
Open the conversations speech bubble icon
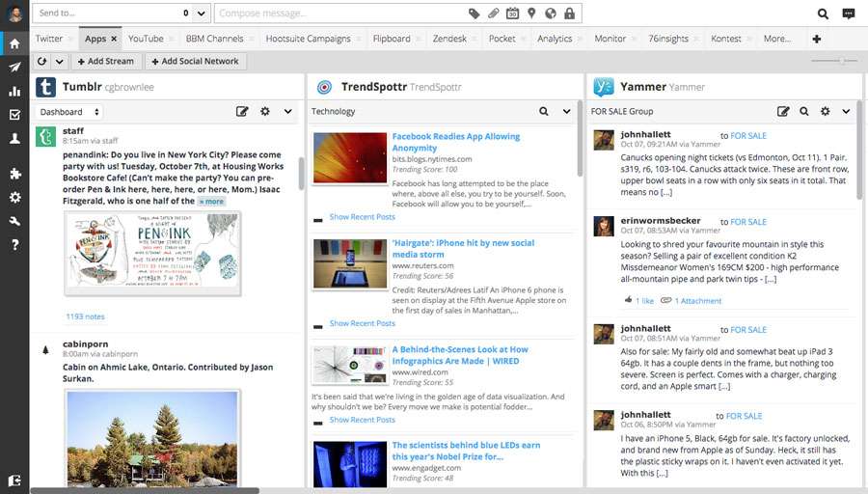click(x=848, y=14)
